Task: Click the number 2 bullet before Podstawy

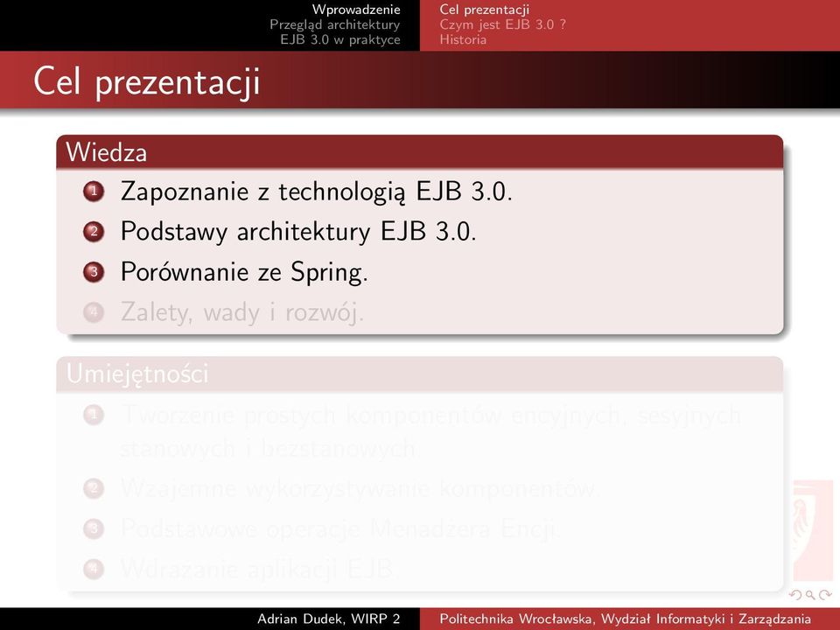Action: [x=94, y=231]
